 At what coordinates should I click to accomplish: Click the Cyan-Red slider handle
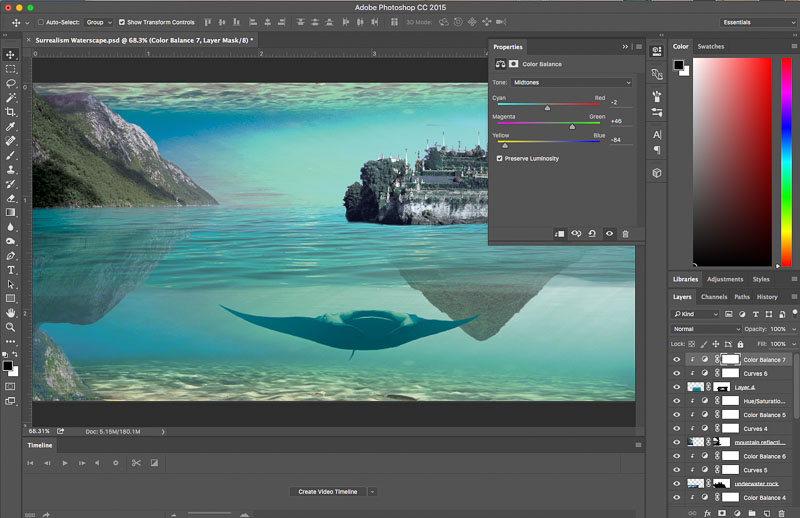pos(547,108)
